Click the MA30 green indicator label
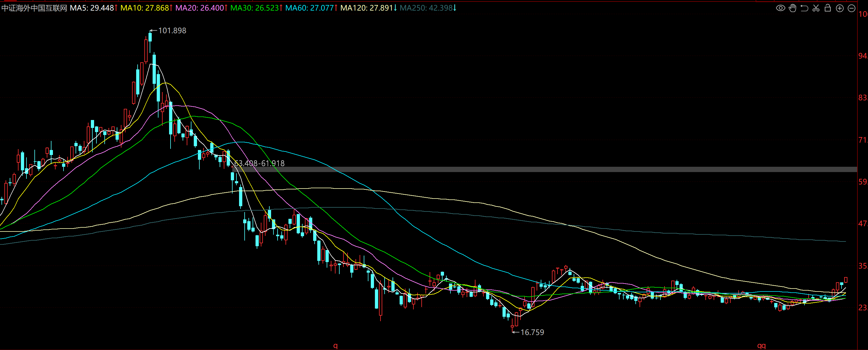868x350 pixels. 256,8
